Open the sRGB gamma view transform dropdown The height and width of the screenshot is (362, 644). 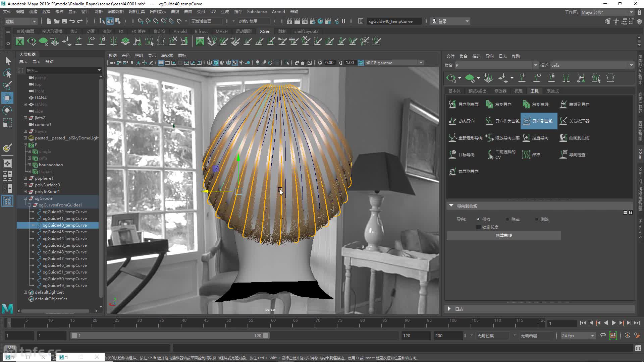pos(394,63)
